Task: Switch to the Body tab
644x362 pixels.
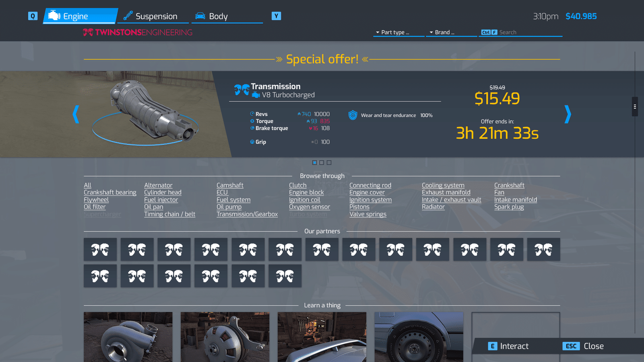Action: click(x=227, y=16)
